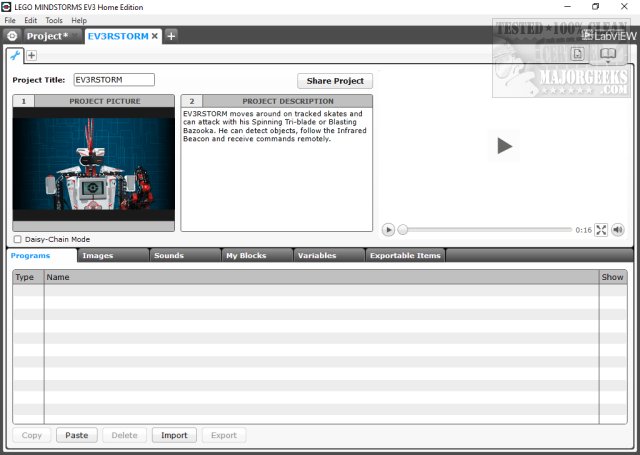Click the Import button
Viewport: 640px width, 455px height.
click(x=174, y=435)
